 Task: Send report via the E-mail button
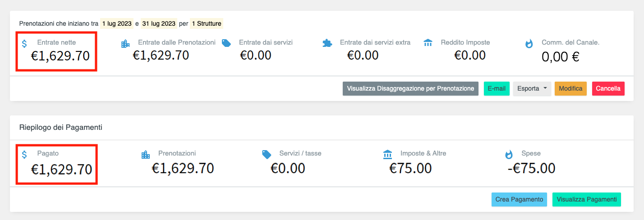[x=497, y=89]
